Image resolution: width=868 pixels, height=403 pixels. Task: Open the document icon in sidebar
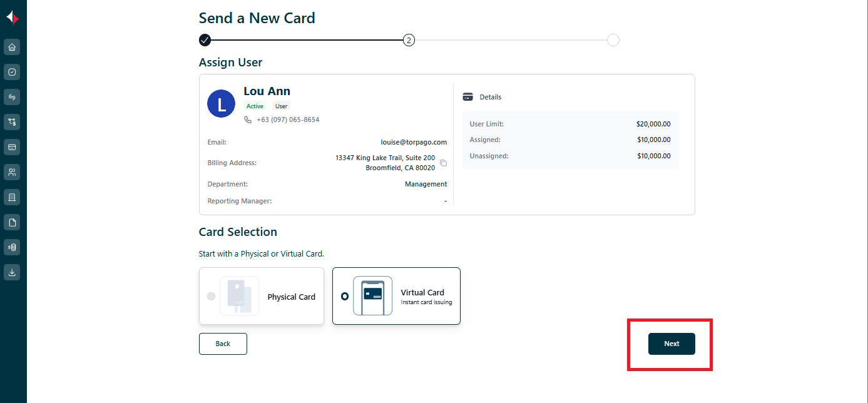(12, 222)
